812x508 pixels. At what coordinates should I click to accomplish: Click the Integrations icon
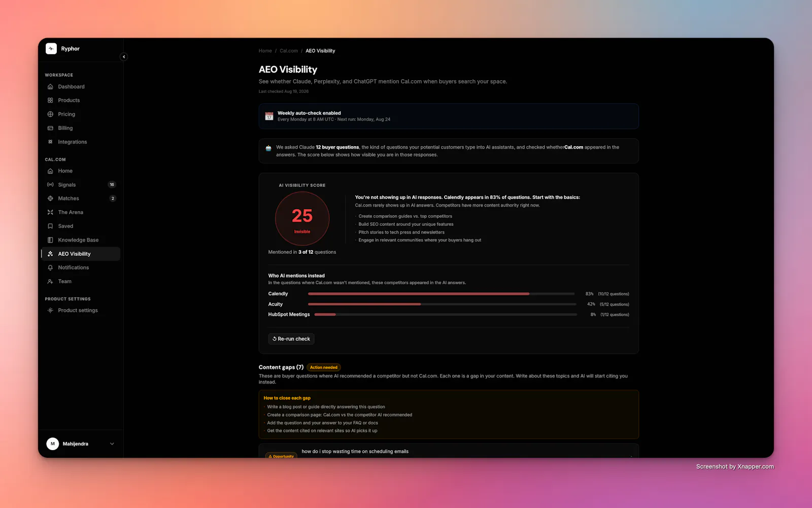pyautogui.click(x=50, y=142)
